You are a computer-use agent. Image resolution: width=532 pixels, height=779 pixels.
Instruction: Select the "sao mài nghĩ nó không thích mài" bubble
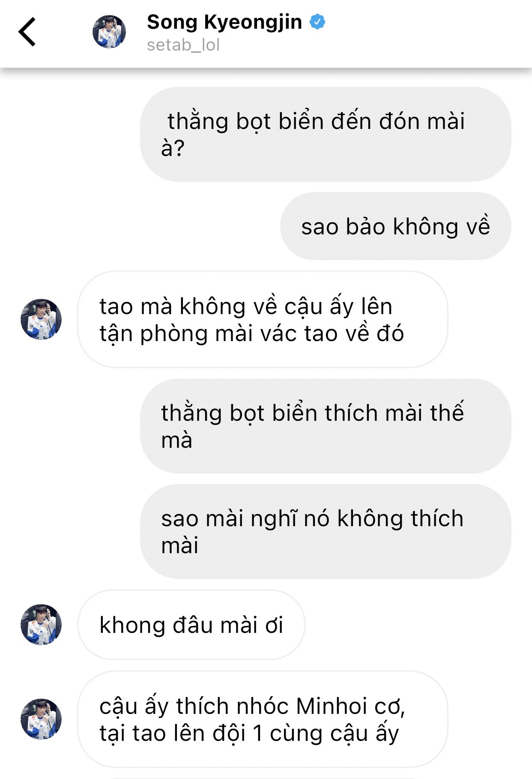pos(326,531)
